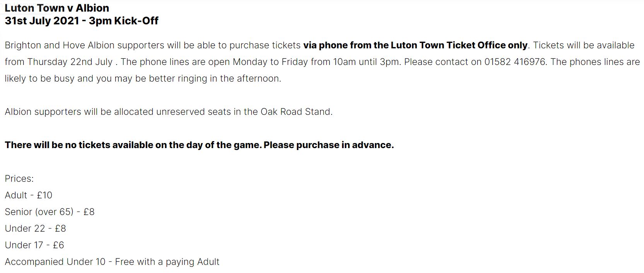Screen dimensions: 644x273
Task: Click the 31st July 2021 kick-off line
Action: click(x=82, y=21)
